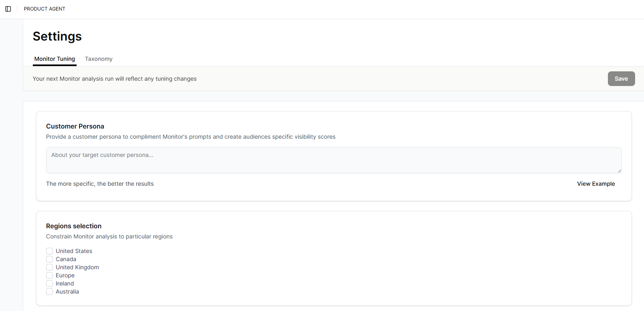Screen dimensions: 644x311
Task: Click the Regions selection section title
Action: [74, 226]
